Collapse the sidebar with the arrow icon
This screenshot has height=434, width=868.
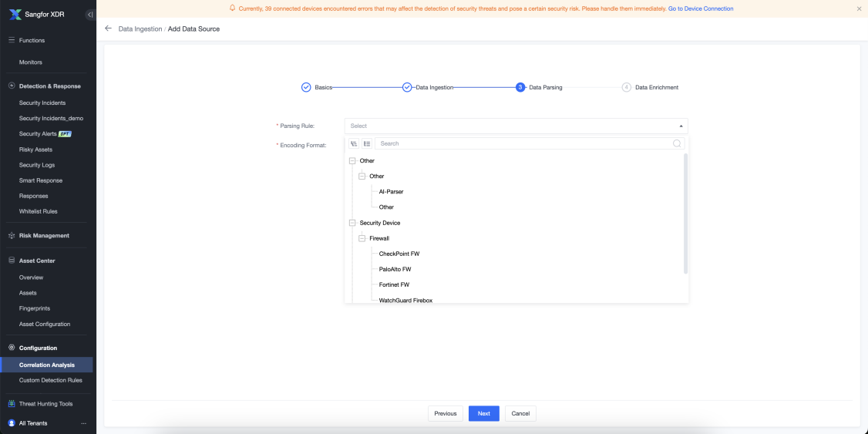click(x=90, y=15)
